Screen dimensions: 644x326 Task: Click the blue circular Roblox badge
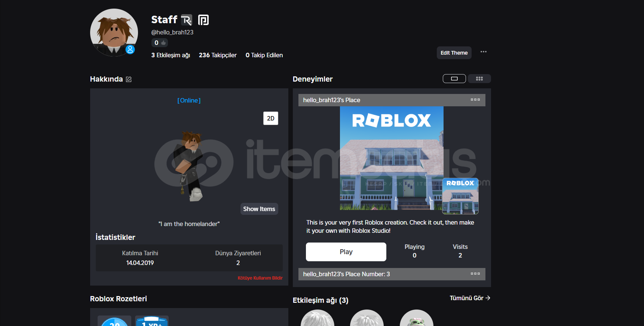(114, 322)
